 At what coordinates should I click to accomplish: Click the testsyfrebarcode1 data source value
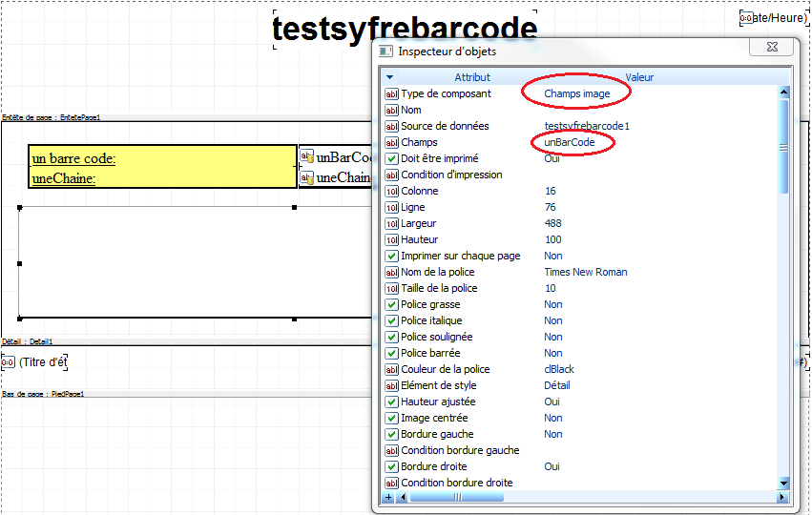coord(587,126)
